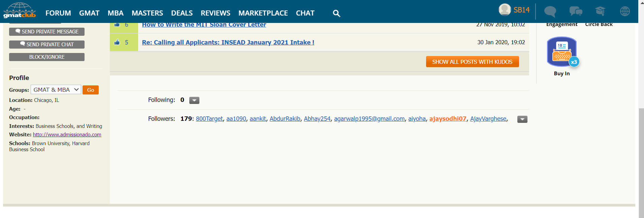The image size is (644, 218).
Task: Click Send Private Chat button
Action: 47,45
